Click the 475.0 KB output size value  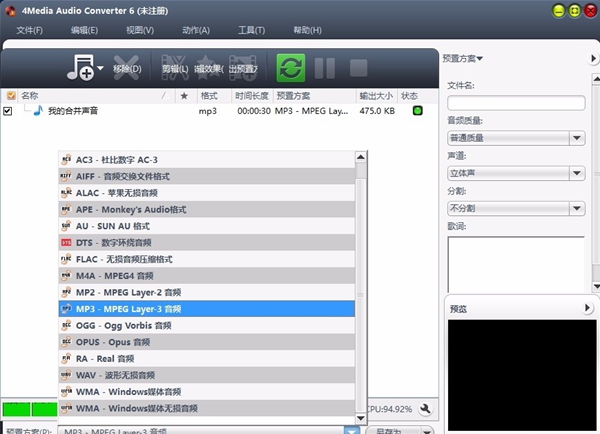[x=377, y=111]
